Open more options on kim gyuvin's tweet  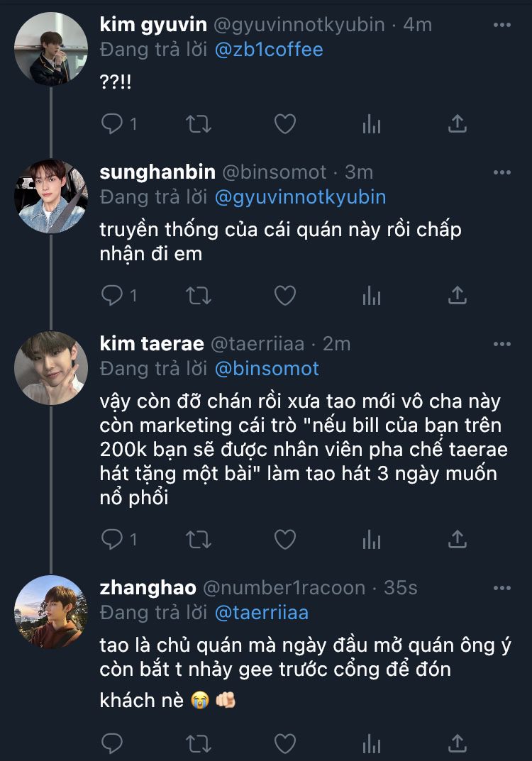[x=501, y=25]
